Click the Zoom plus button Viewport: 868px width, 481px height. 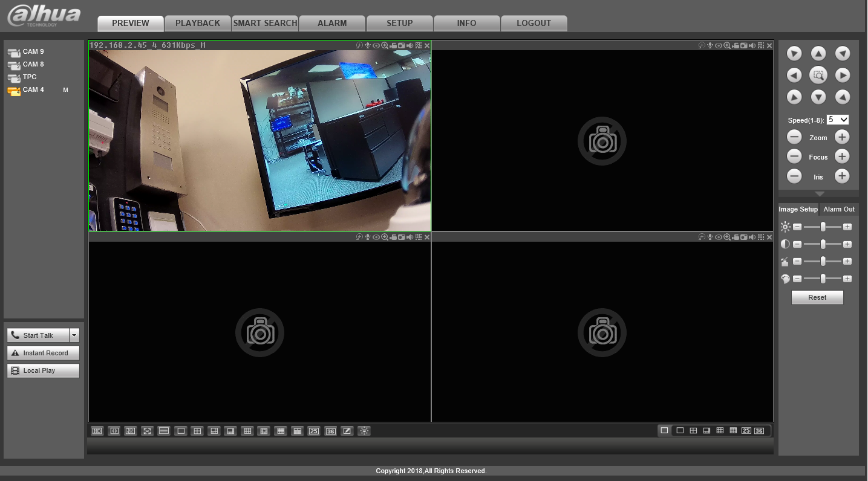point(841,137)
